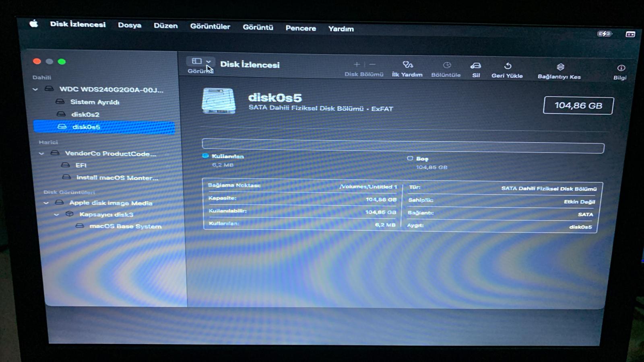
Task: Select the VendorCo ProductCode external disk
Action: [110, 153]
